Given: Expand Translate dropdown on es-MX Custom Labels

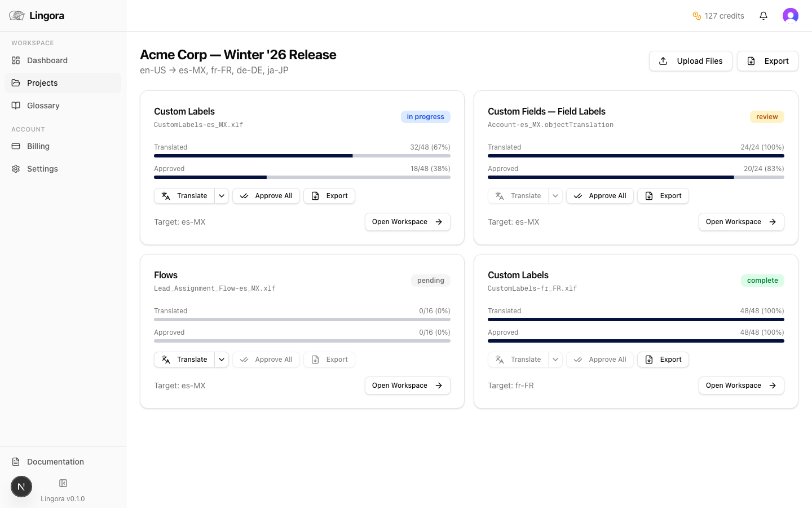Looking at the screenshot, I should 222,196.
